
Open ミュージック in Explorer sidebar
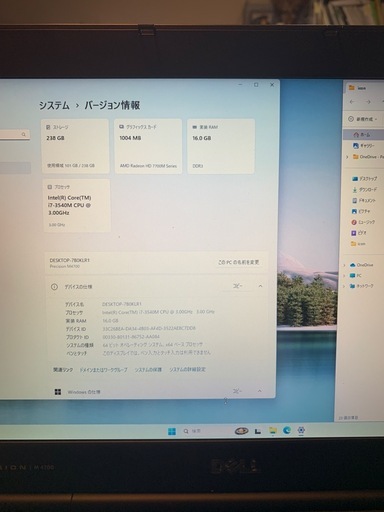click(x=363, y=222)
